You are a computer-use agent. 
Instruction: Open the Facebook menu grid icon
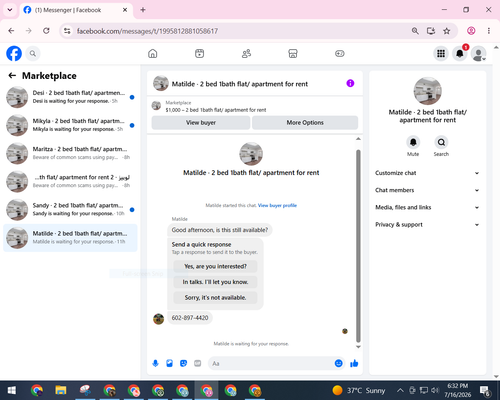(441, 53)
